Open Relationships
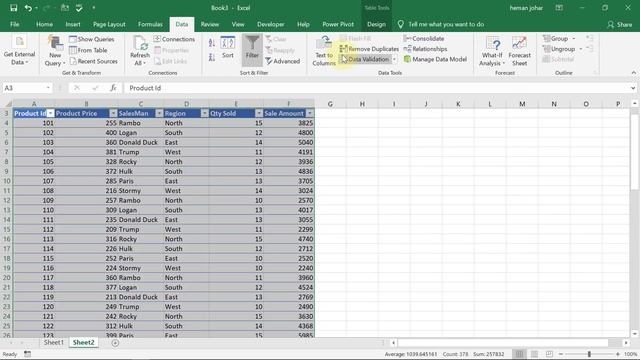Image resolution: width=640 pixels, height=360 pixels. click(425, 49)
